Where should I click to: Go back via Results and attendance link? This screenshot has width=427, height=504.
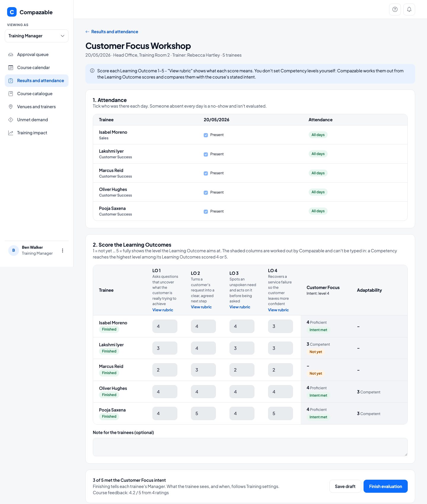pyautogui.click(x=112, y=32)
